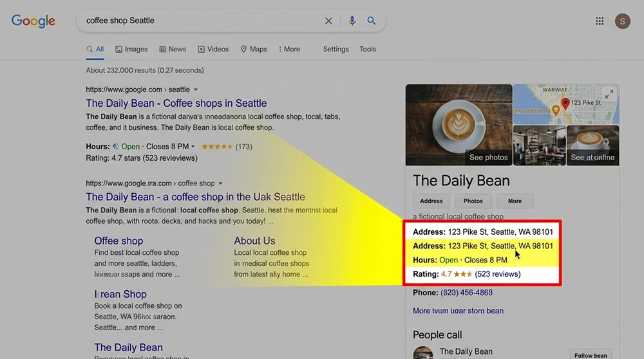This screenshot has height=359, width=644.
Task: Open the About Us sitelink
Action: point(254,241)
